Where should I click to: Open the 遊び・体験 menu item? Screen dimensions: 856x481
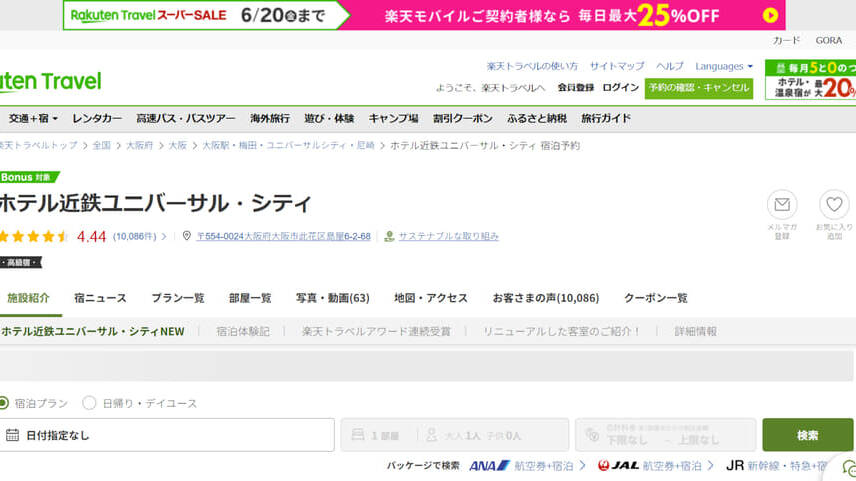[x=329, y=118]
